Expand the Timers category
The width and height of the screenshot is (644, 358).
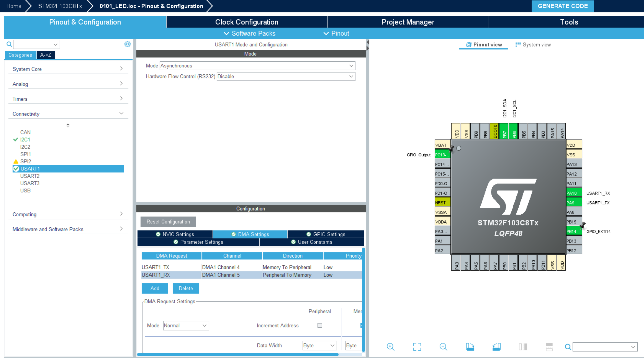pos(68,99)
